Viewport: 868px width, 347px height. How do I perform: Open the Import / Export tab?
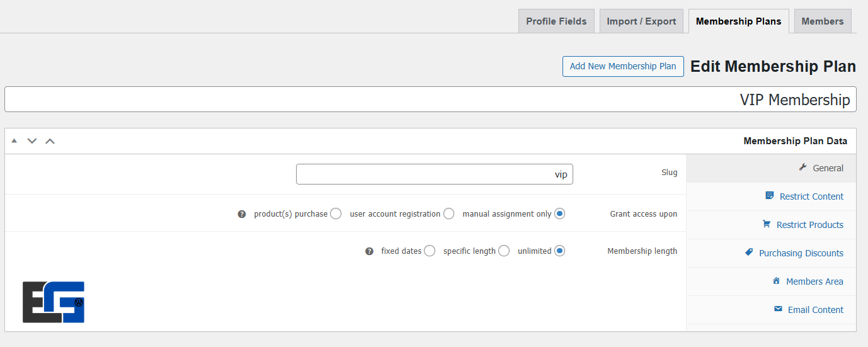(x=641, y=21)
